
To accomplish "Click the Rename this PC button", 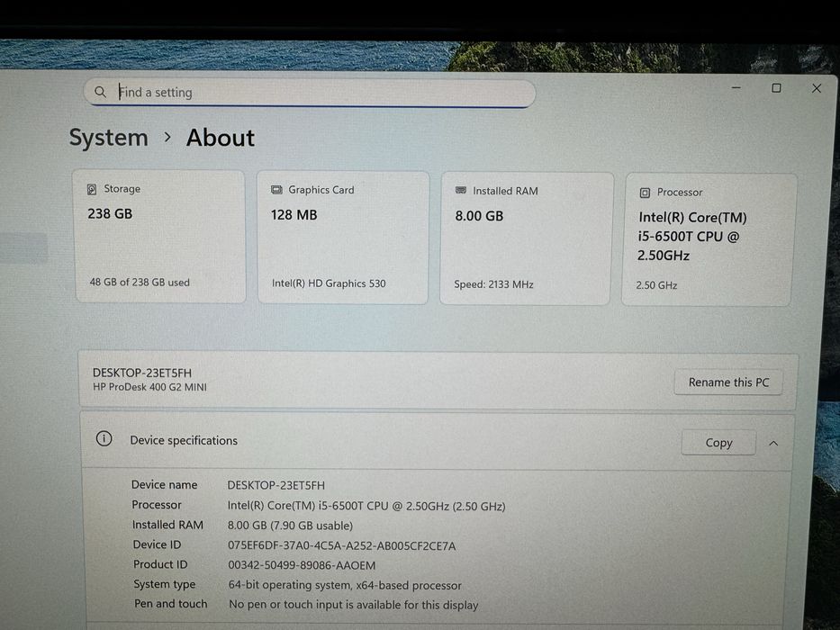I will (x=728, y=382).
